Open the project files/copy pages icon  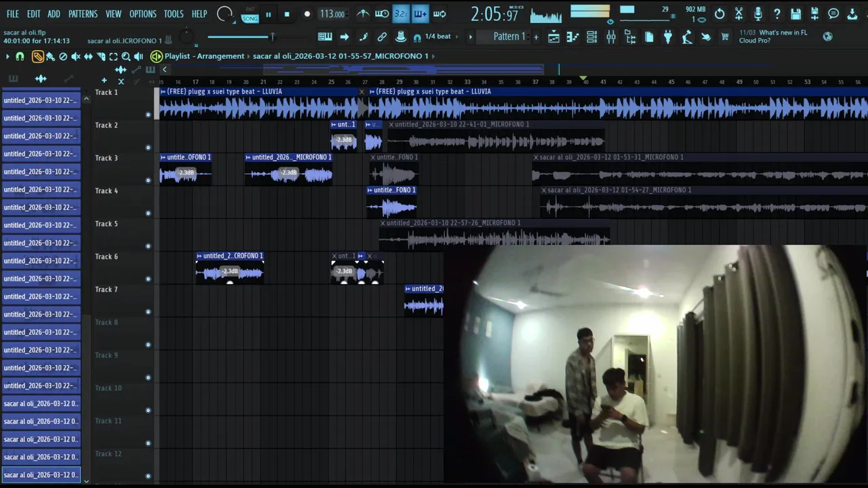[x=649, y=37]
